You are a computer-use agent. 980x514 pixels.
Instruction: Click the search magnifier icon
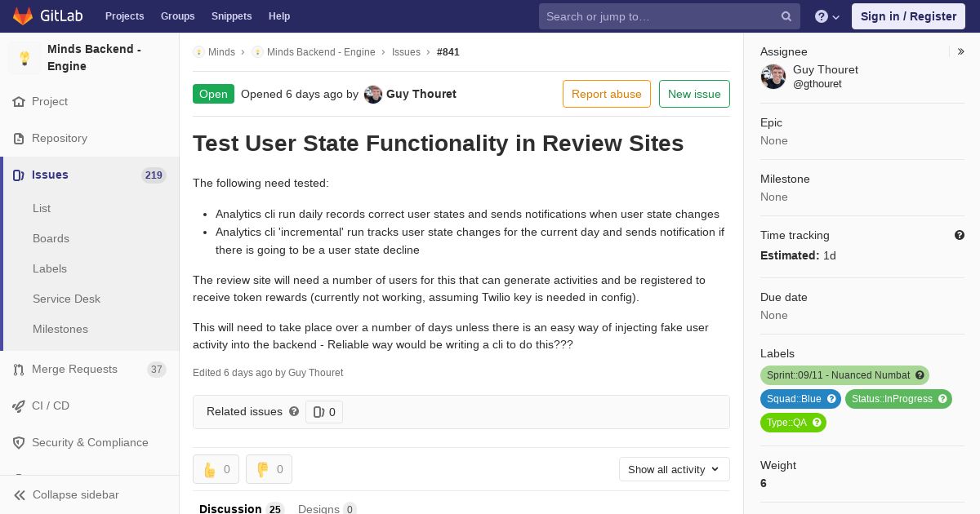click(x=786, y=16)
